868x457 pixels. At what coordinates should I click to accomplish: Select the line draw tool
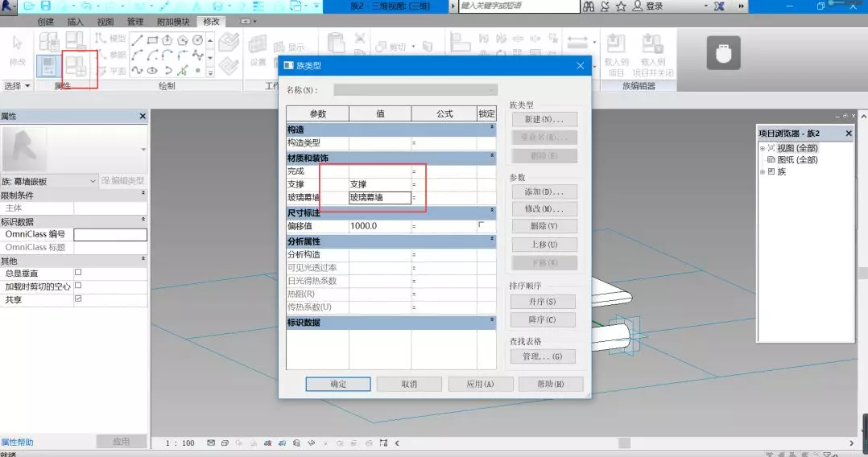(x=138, y=39)
